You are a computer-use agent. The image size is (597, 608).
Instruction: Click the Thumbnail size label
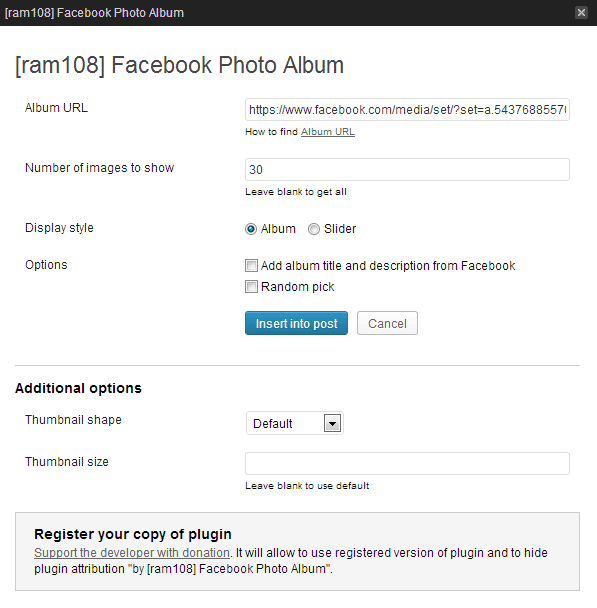[x=67, y=462]
